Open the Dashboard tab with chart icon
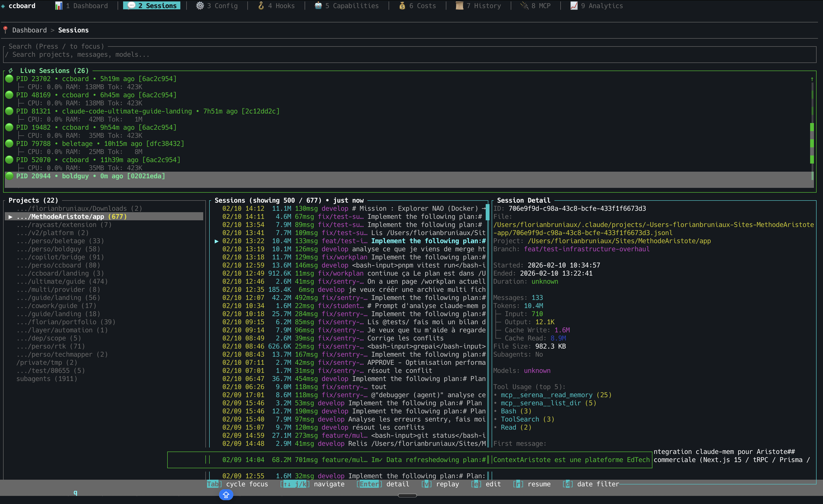 point(59,6)
